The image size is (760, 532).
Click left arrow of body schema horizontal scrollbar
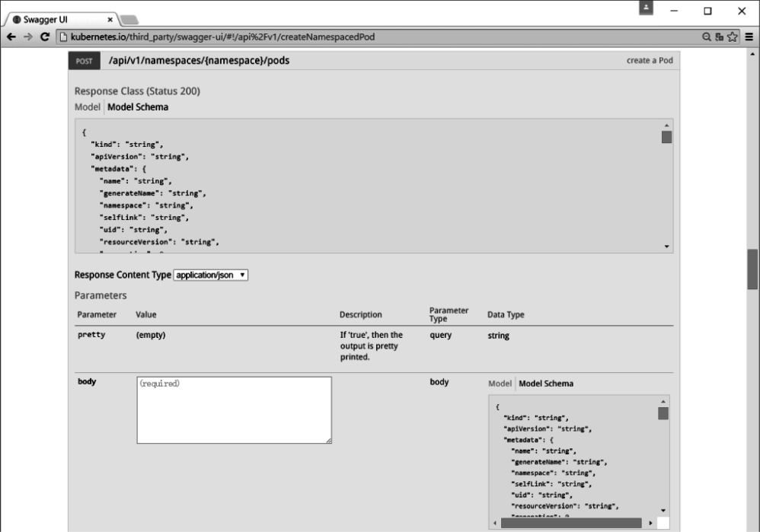click(494, 524)
